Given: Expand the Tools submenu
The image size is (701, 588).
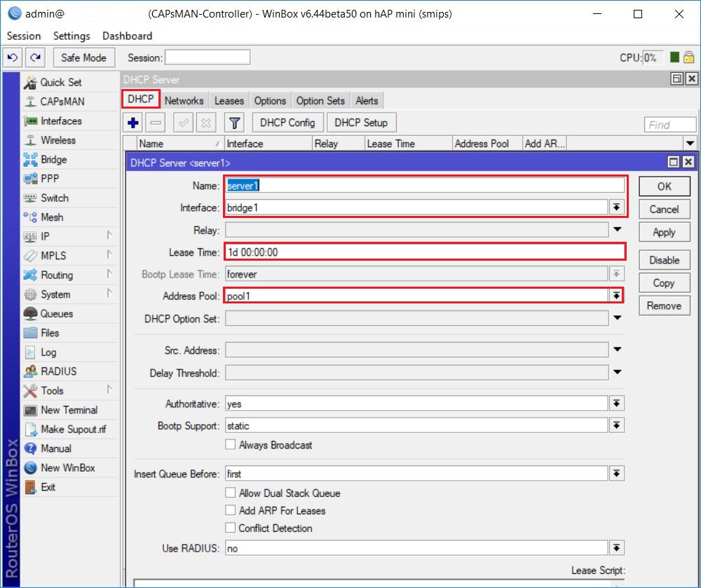Looking at the screenshot, I should (x=109, y=390).
